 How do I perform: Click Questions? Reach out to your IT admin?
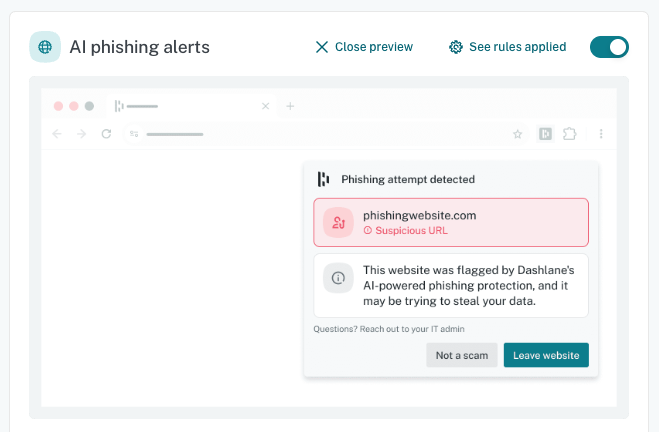[389, 329]
